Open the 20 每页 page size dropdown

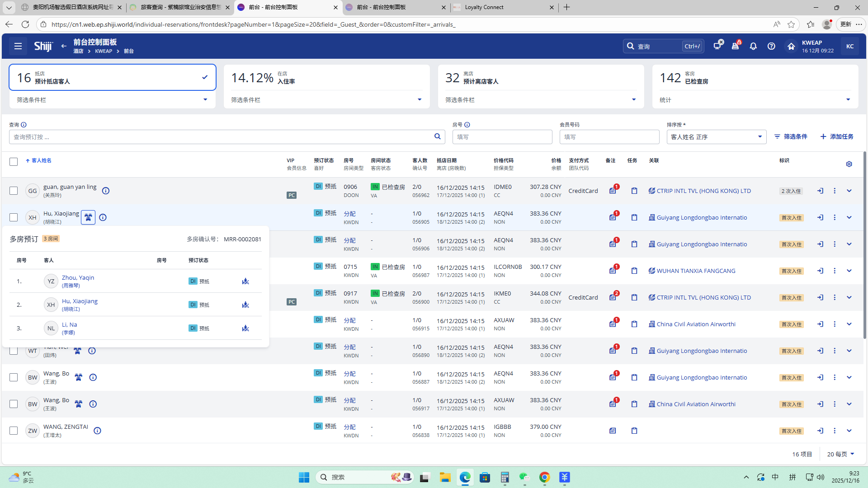coord(840,454)
